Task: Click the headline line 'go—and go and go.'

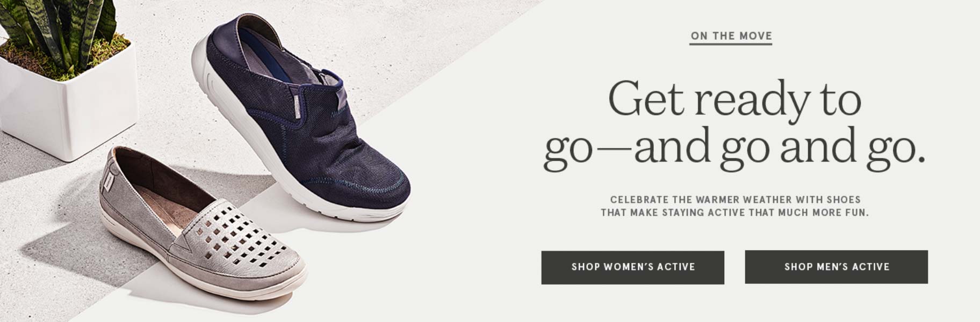Action: [x=734, y=149]
